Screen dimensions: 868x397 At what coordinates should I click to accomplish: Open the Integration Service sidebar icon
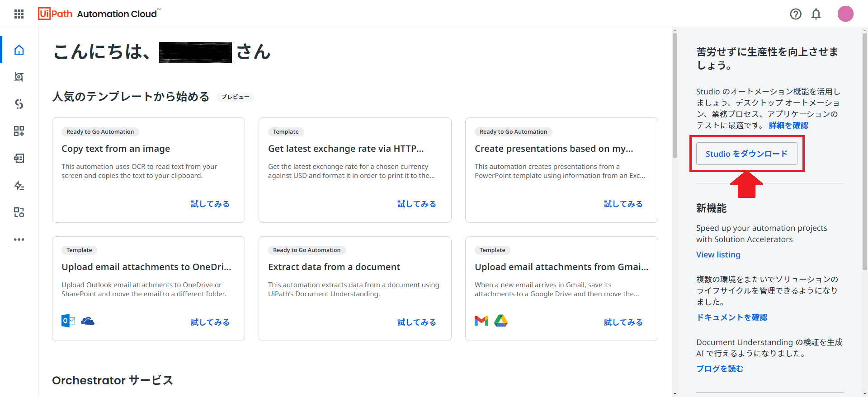19,104
